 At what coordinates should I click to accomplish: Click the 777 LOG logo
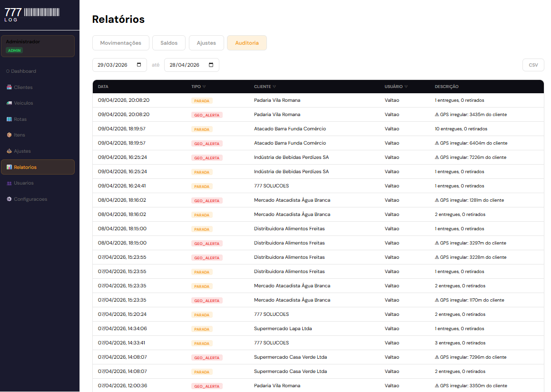pyautogui.click(x=32, y=14)
